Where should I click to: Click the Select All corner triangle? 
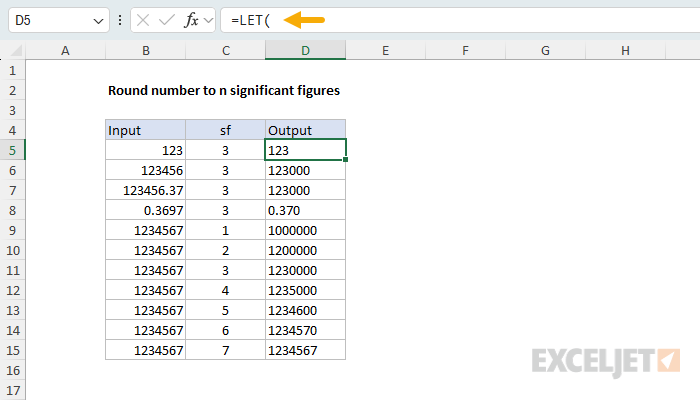coord(16,50)
